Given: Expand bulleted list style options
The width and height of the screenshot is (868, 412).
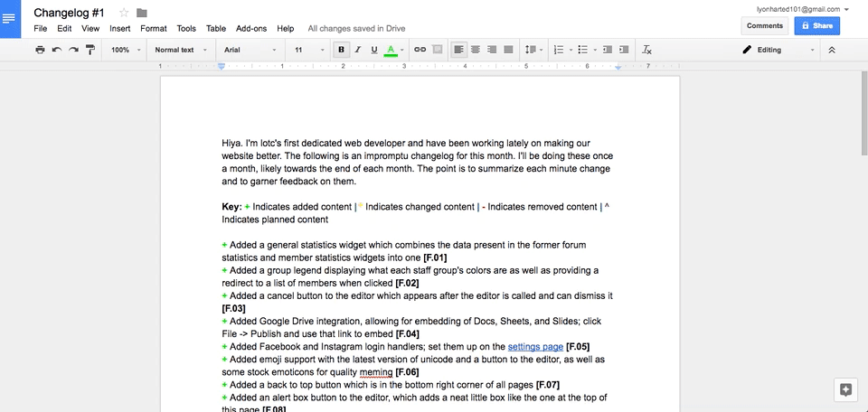Looking at the screenshot, I should (595, 50).
